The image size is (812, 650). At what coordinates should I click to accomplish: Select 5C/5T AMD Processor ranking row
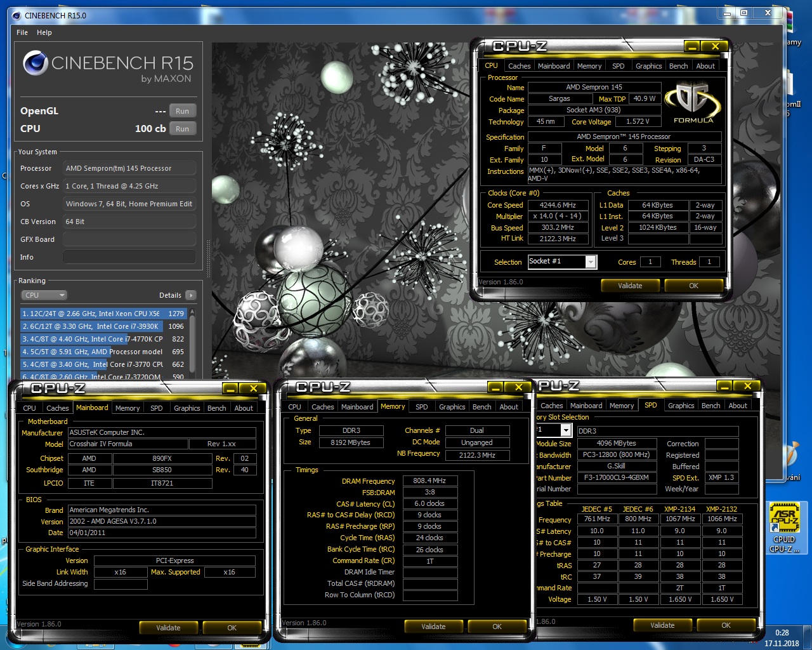103,352
